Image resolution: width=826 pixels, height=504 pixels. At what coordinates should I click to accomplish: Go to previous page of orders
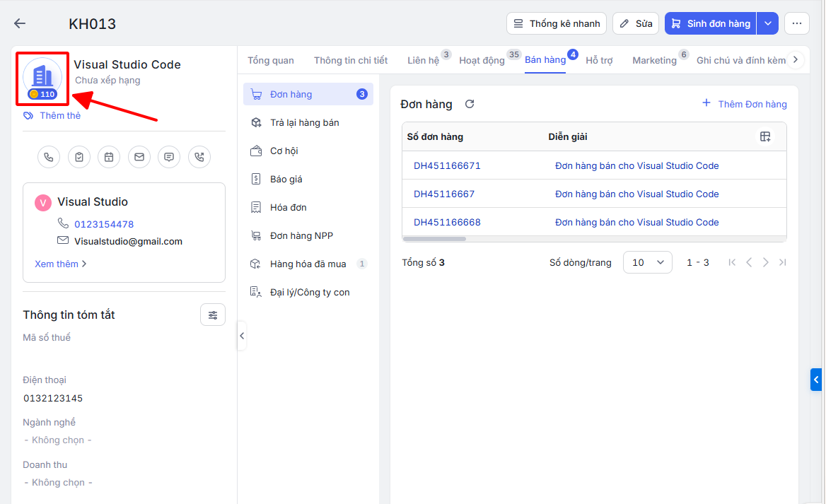click(x=748, y=262)
